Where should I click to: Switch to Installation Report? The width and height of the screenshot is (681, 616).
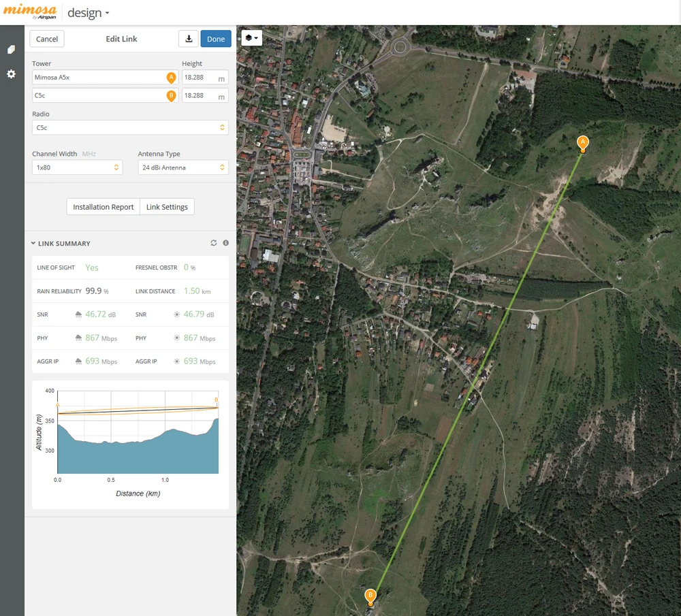pos(103,207)
